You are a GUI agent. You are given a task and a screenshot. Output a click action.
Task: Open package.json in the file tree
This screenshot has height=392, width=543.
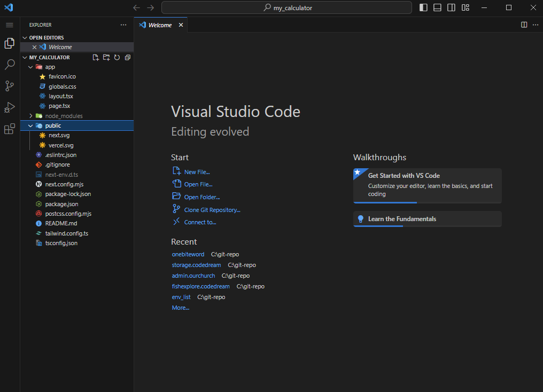61,204
